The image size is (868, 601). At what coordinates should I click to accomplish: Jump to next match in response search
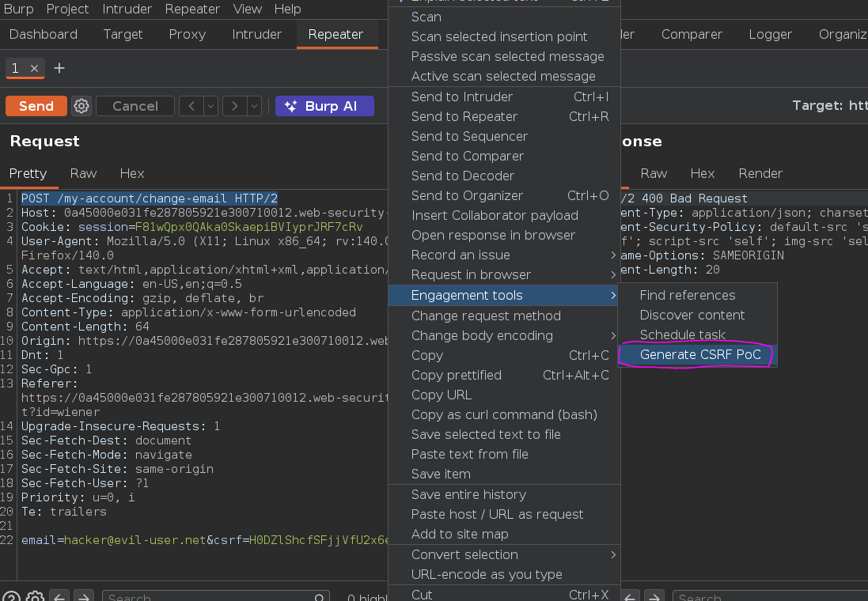click(654, 597)
